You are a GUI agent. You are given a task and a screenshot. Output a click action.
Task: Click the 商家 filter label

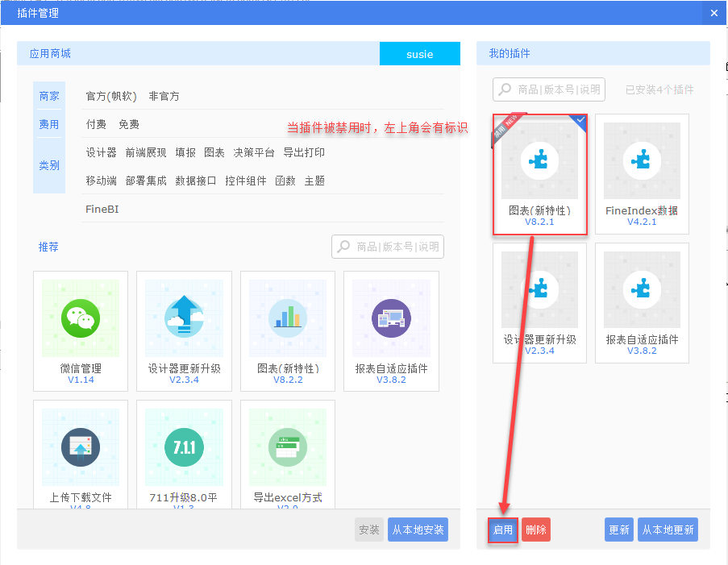coord(49,96)
